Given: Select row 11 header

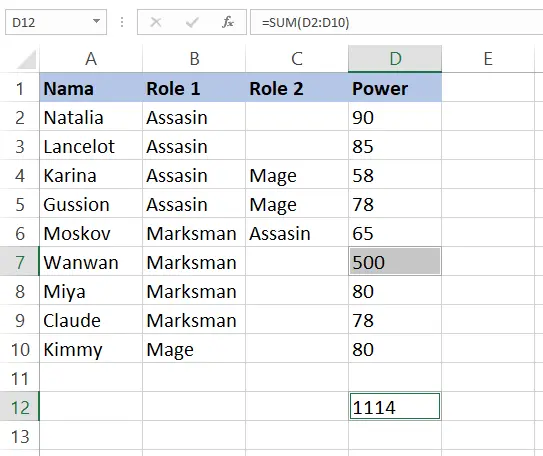Looking at the screenshot, I should point(20,378).
